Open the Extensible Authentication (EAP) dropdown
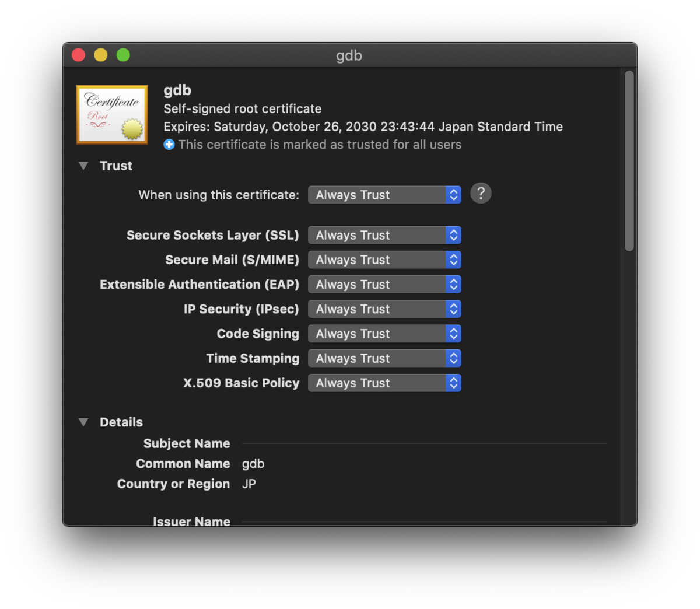Screen dimensions: 700x609 (384, 284)
